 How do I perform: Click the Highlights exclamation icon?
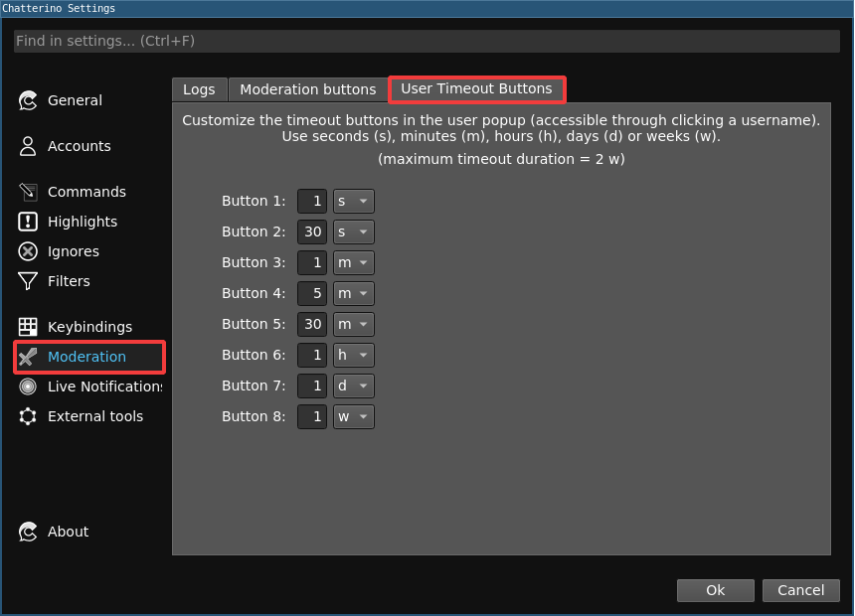[x=28, y=222]
